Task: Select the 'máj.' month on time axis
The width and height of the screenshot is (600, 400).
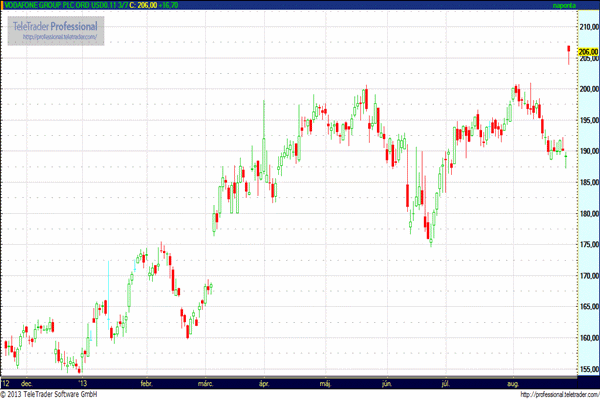Action: coord(325,382)
